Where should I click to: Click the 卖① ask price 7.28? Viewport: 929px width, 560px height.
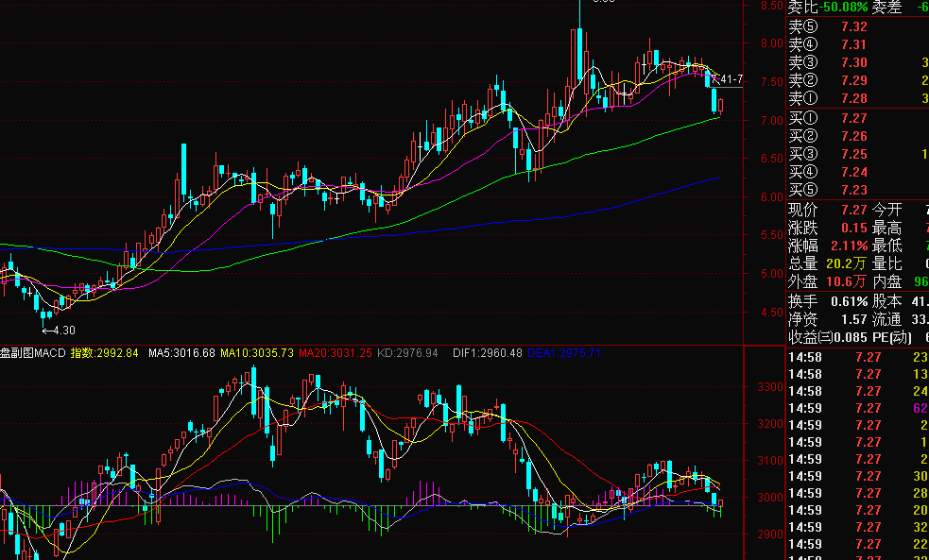pos(853,98)
